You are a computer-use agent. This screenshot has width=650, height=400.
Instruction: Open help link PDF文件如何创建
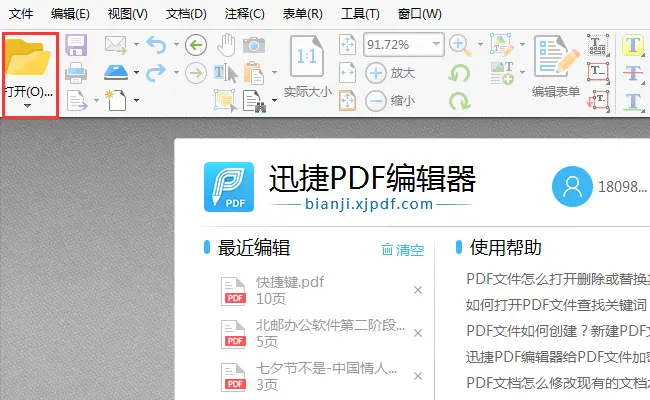pos(558,331)
